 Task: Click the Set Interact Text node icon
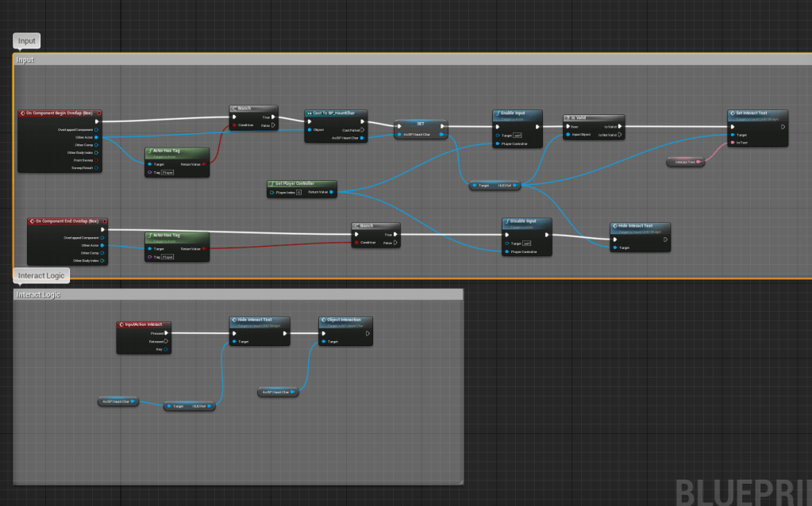point(732,113)
